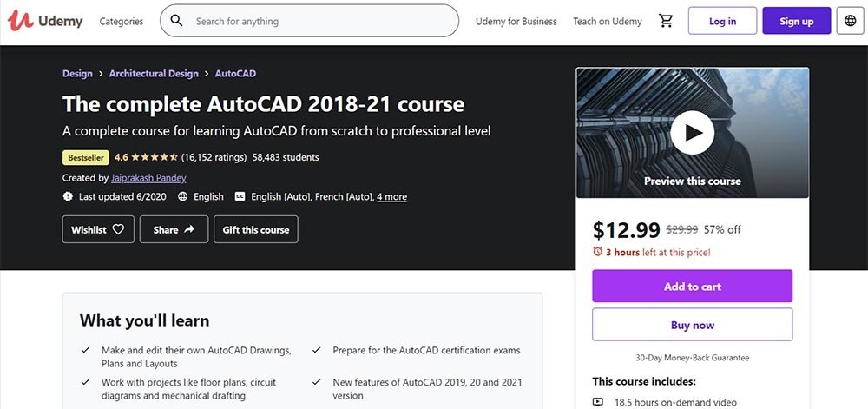Click checkmark beside Prepare for certification exams
Viewport: 868px width, 409px height.
click(317, 350)
